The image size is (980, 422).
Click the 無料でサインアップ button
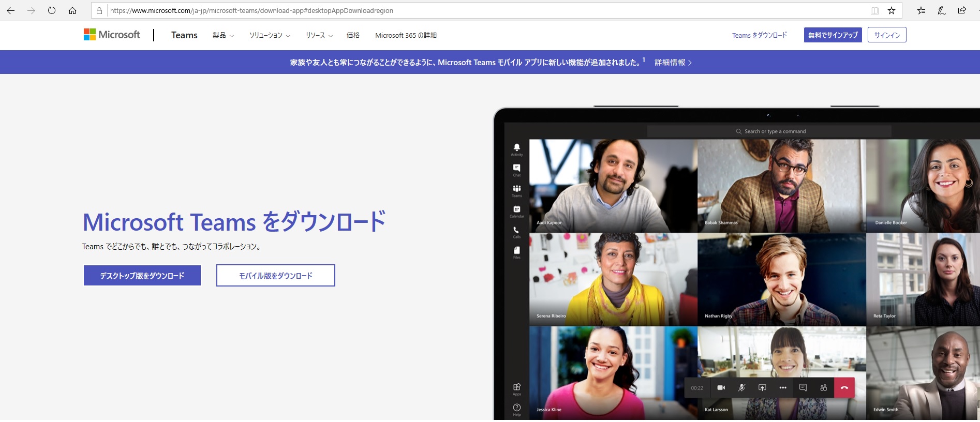coord(833,35)
